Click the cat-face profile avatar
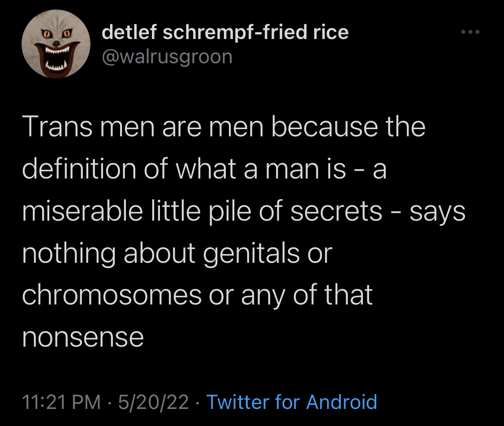Image resolution: width=504 pixels, height=426 pixels. (x=56, y=43)
